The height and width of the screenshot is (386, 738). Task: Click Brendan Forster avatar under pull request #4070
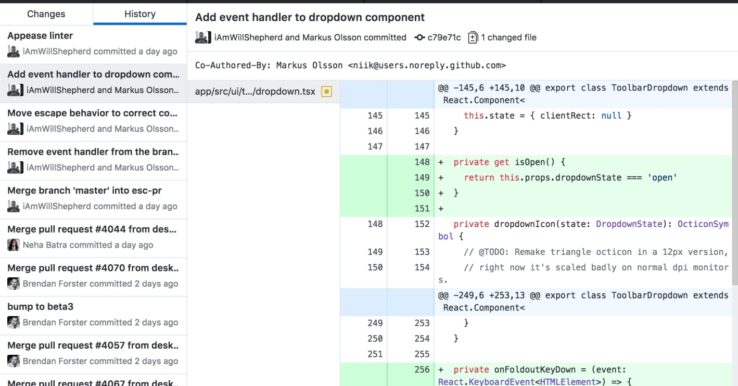[13, 283]
